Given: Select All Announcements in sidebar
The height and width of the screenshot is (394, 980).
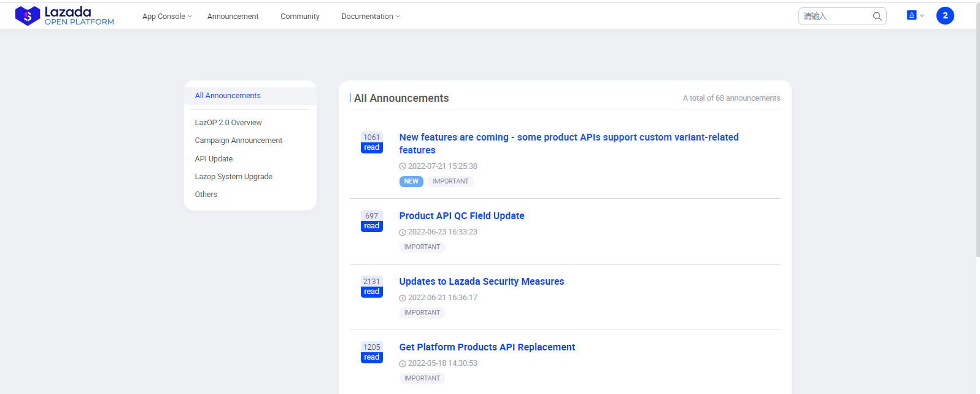Looking at the screenshot, I should click(x=228, y=96).
